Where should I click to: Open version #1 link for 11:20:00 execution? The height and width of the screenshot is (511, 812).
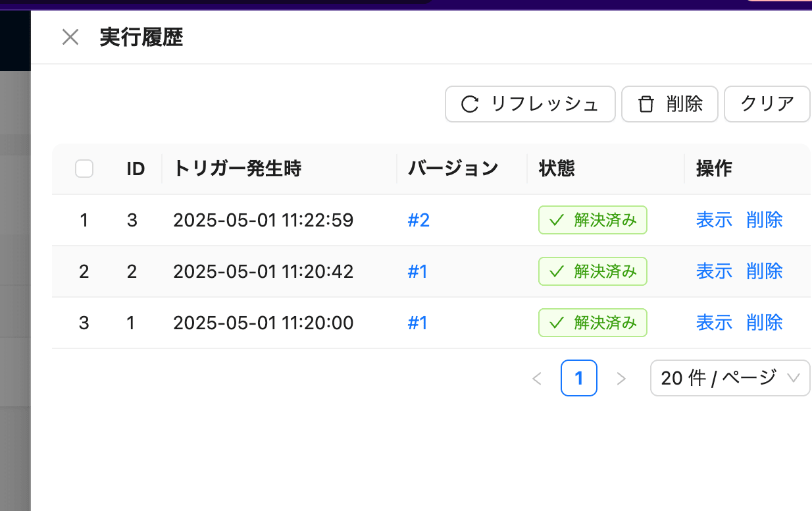coord(418,323)
